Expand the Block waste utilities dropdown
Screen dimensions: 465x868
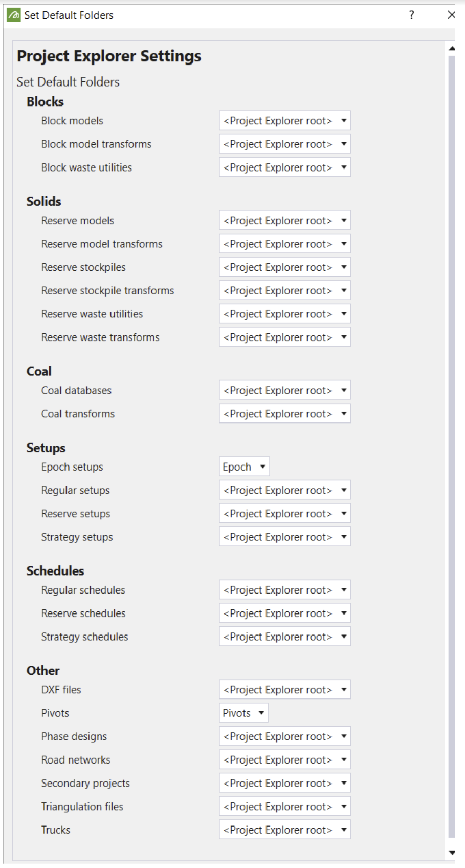pos(285,167)
